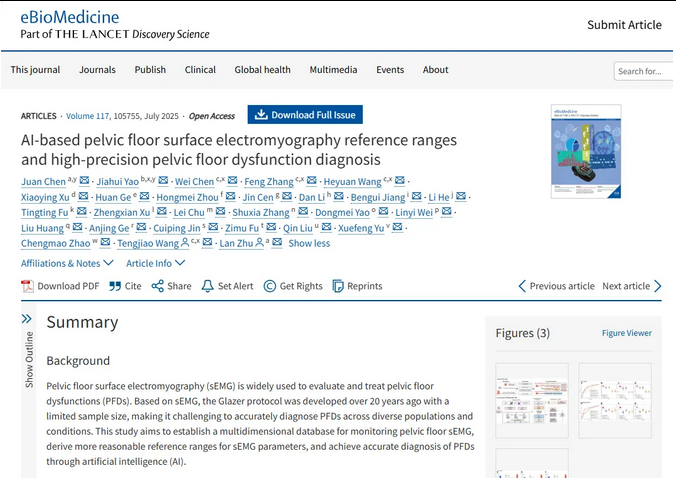676x483 pixels.
Task: Expand the Show Outline sidebar chevron
Action: (x=28, y=319)
